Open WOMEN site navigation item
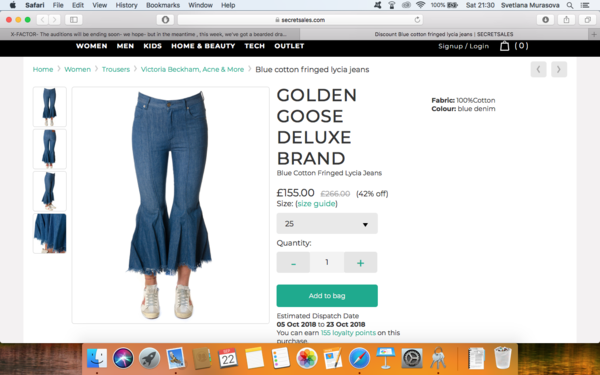 click(x=91, y=46)
